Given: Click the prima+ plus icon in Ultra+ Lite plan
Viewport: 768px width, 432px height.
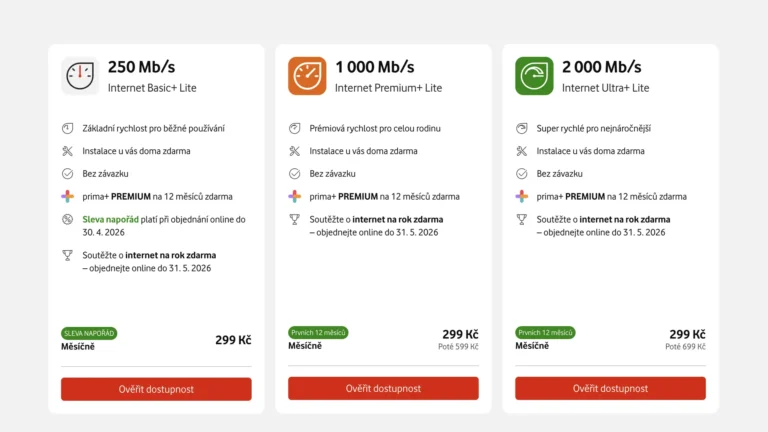Looking at the screenshot, I should [x=521, y=196].
